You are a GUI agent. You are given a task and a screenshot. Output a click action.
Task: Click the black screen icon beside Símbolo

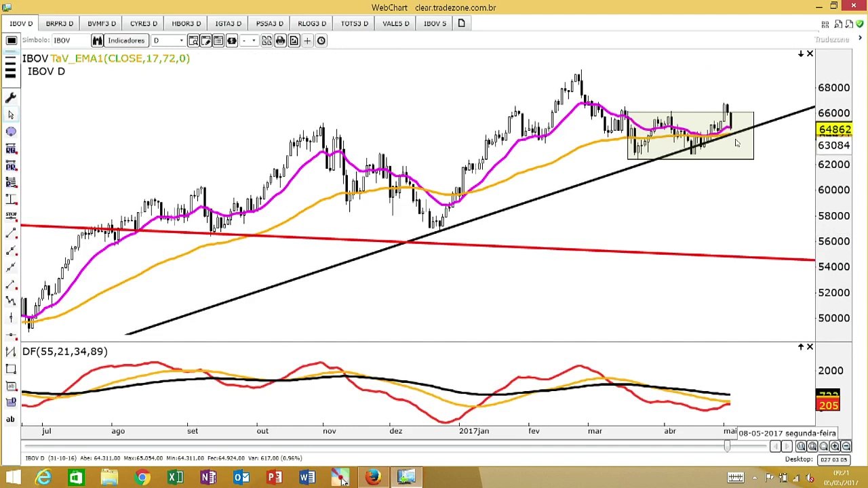11,41
